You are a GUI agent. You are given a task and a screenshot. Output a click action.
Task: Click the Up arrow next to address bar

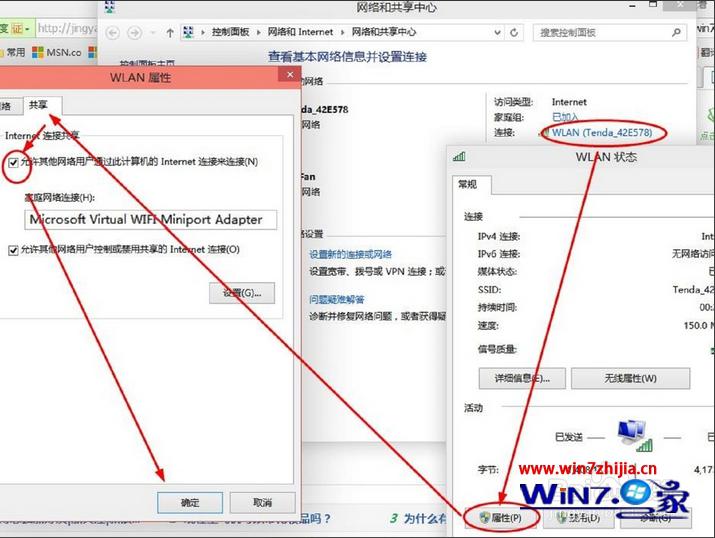click(x=170, y=33)
